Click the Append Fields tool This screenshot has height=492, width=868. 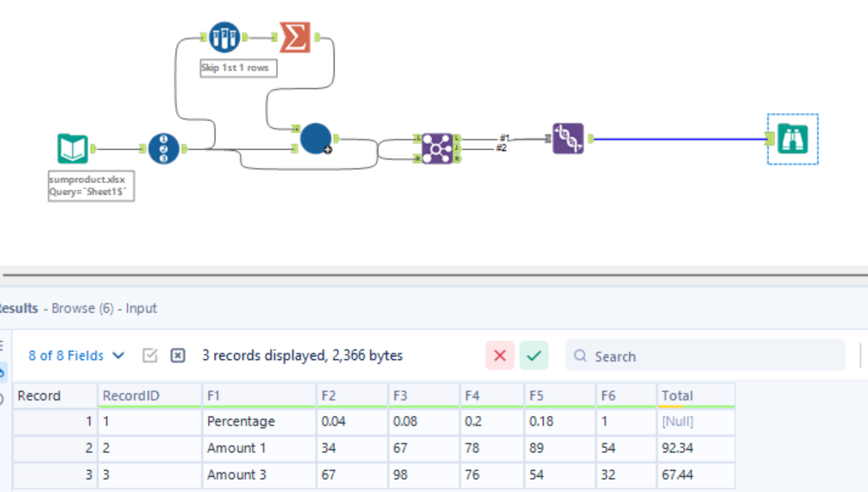pos(316,139)
